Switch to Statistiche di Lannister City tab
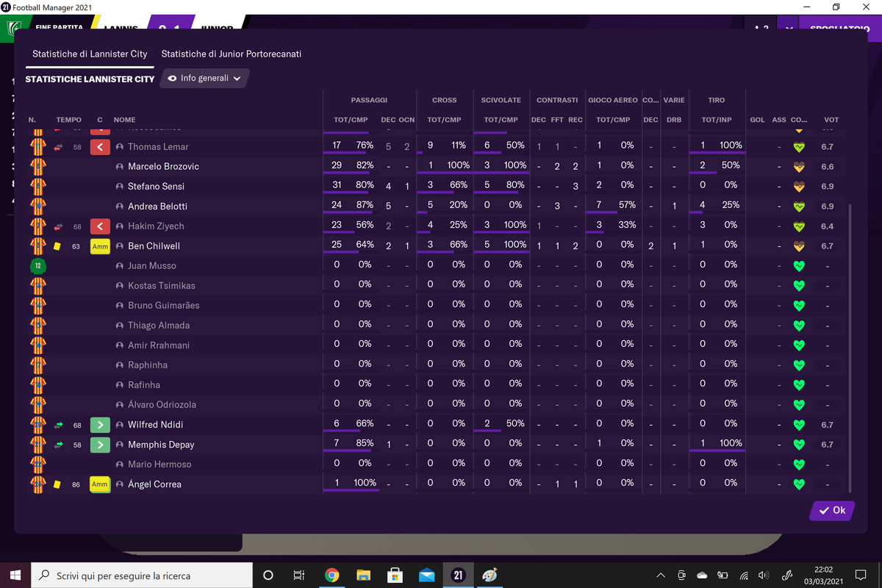 point(90,54)
